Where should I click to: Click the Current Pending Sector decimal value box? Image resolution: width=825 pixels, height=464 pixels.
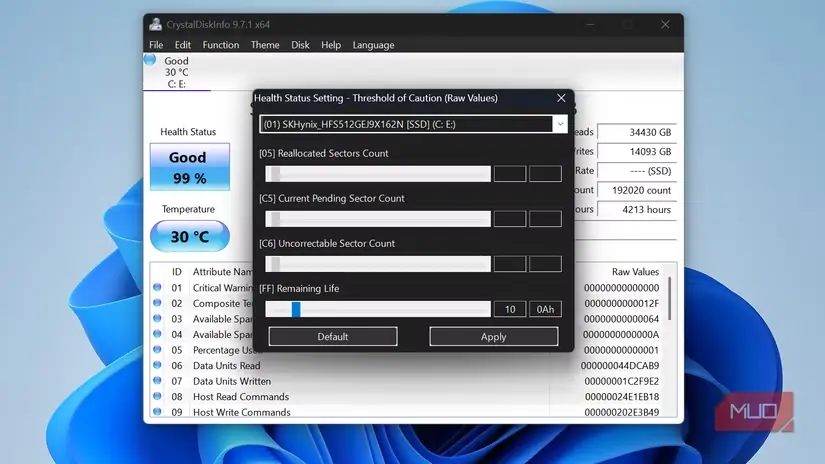[510, 219]
